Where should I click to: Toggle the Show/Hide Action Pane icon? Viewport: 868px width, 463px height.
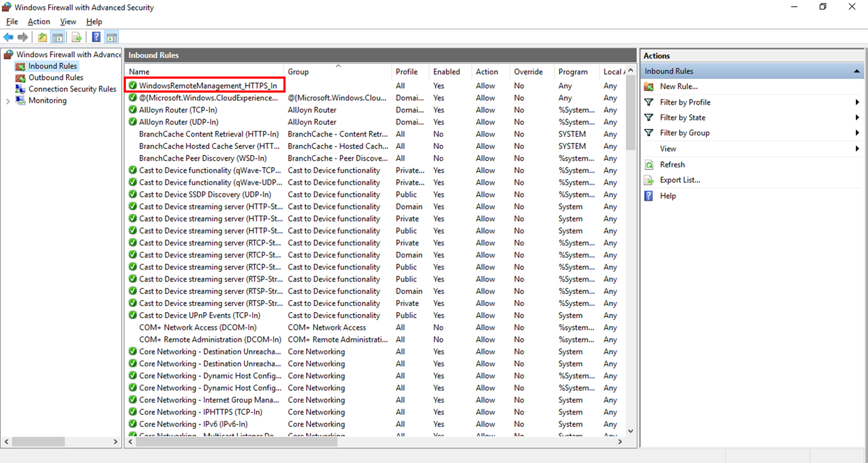112,37
